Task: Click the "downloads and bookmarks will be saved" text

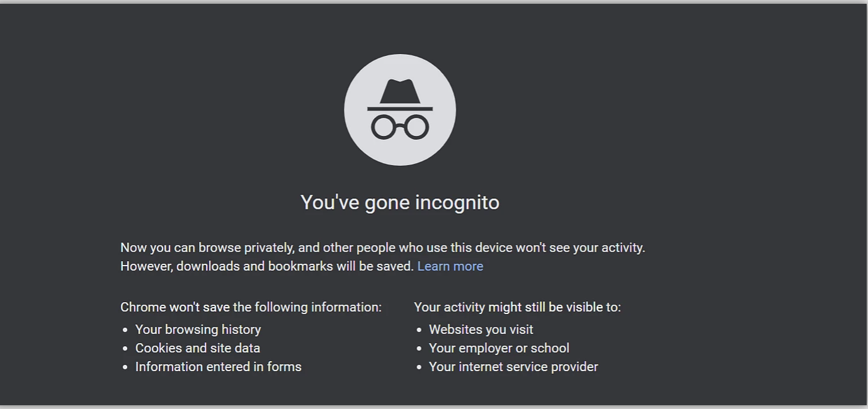Action: click(295, 266)
